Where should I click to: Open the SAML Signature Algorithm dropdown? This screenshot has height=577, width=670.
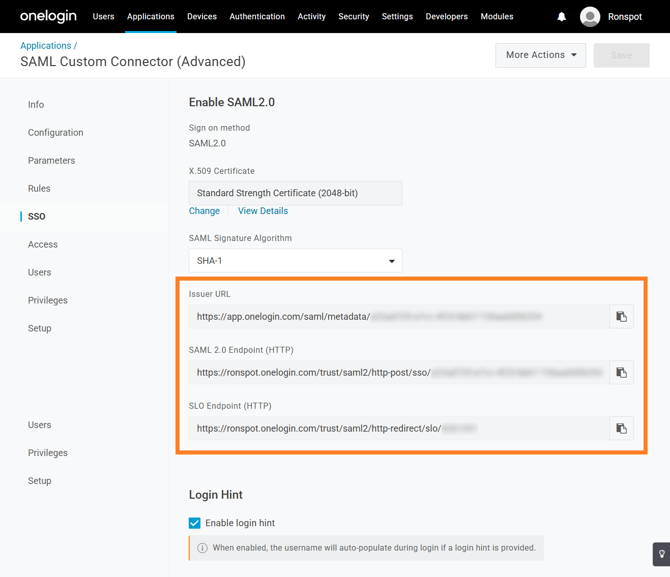(295, 261)
